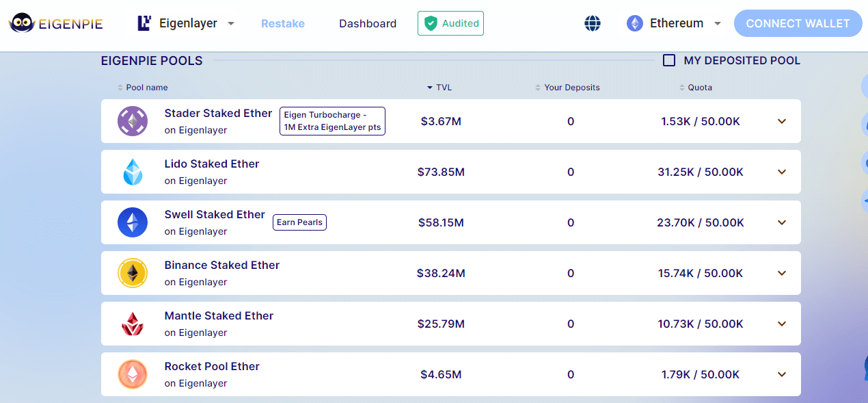Click the 1.79K / 50.00K quota
Image resolution: width=868 pixels, height=403 pixels.
701,374
